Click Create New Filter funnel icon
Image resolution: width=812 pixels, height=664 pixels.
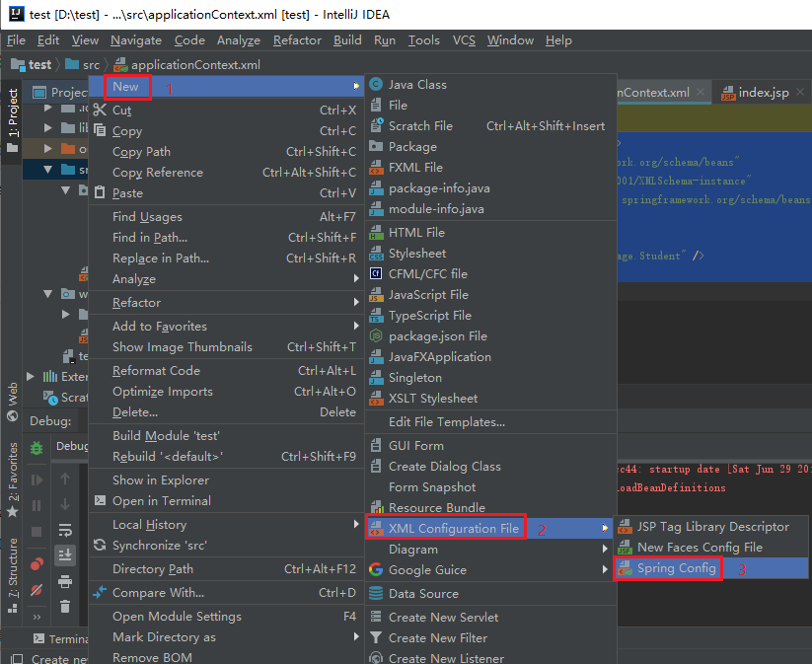376,637
